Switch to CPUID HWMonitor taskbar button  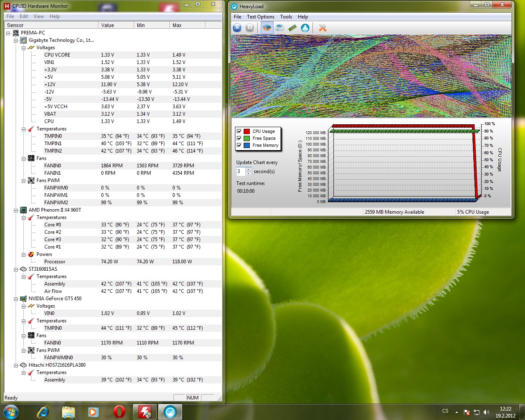click(x=144, y=411)
